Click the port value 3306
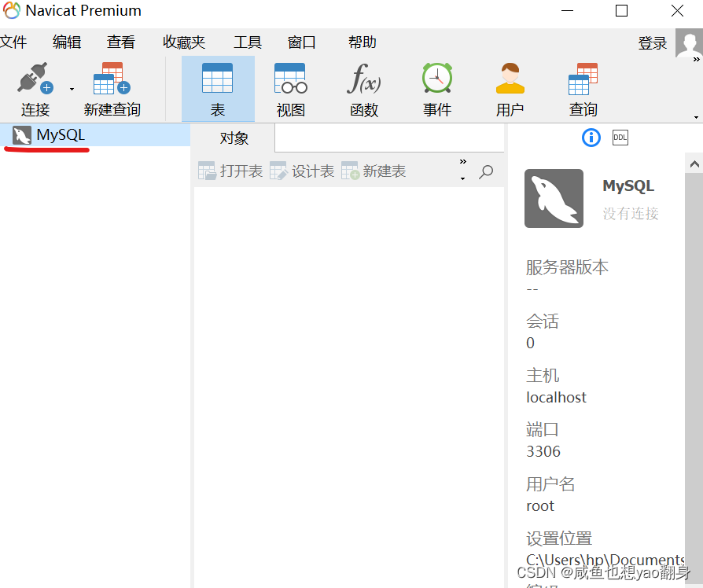Viewport: 703px width, 588px height. tap(543, 451)
